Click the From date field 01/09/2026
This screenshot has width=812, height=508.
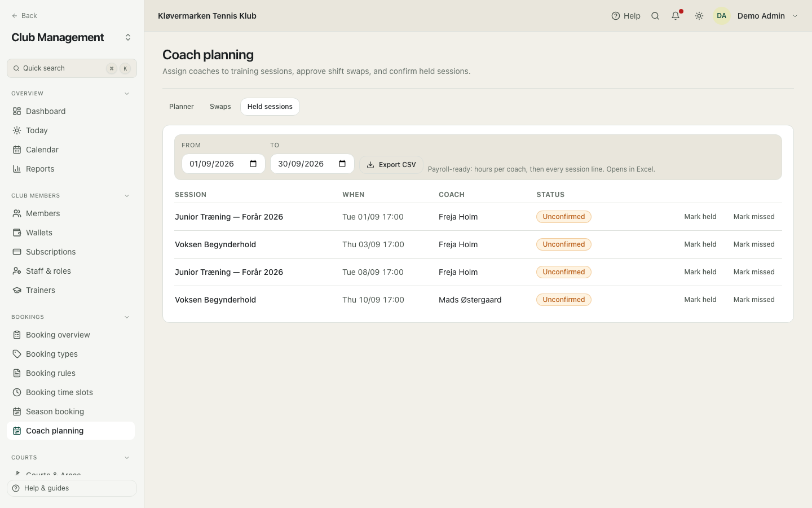click(223, 164)
